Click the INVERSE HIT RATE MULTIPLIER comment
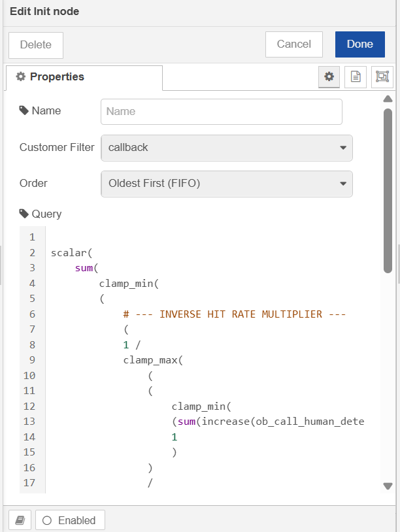Viewport: 400px width, 532px height. click(x=234, y=314)
